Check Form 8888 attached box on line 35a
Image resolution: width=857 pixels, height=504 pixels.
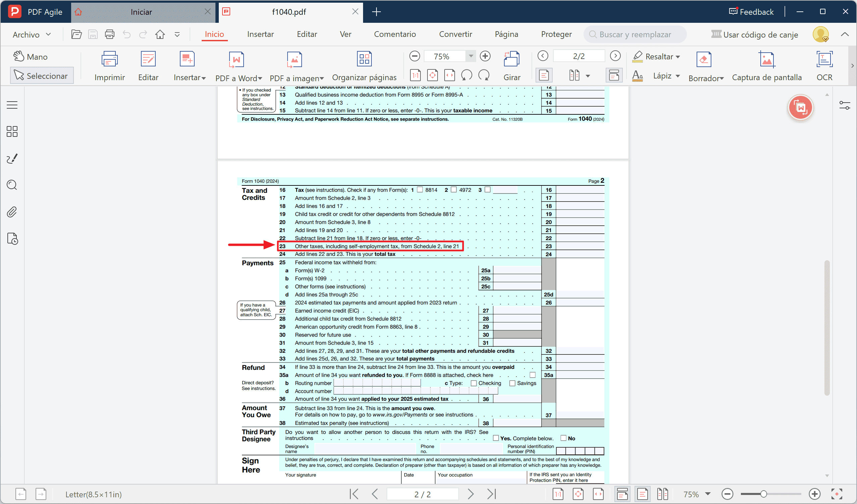coord(533,375)
